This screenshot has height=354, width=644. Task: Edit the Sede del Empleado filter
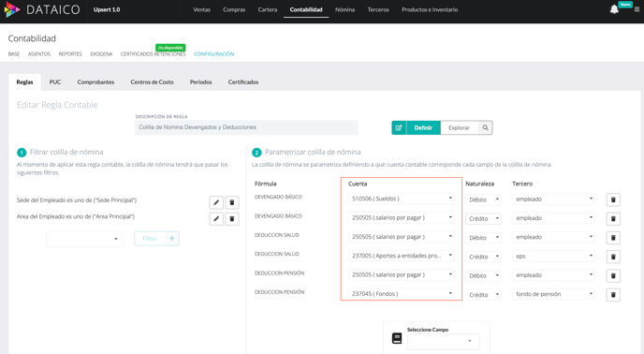(x=216, y=202)
